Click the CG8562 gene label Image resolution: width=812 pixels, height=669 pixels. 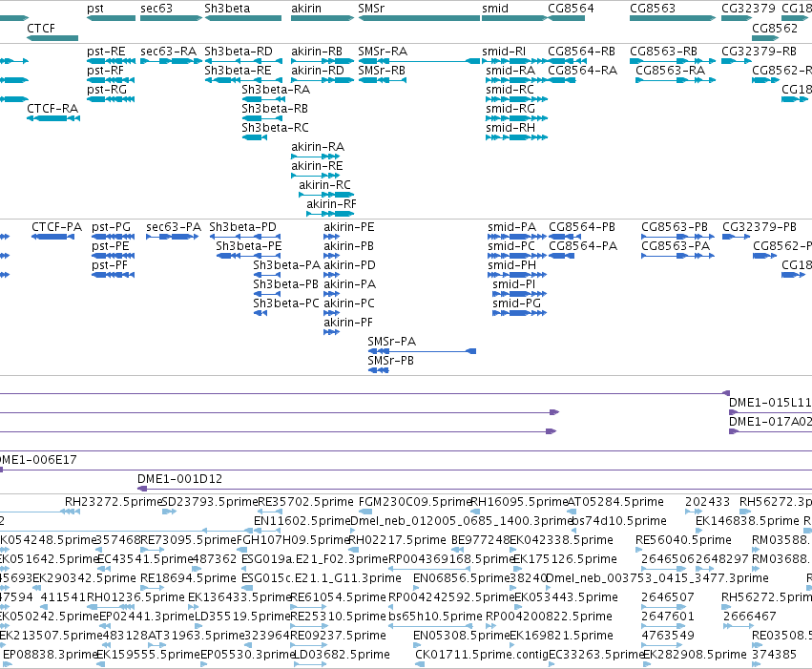775,29
